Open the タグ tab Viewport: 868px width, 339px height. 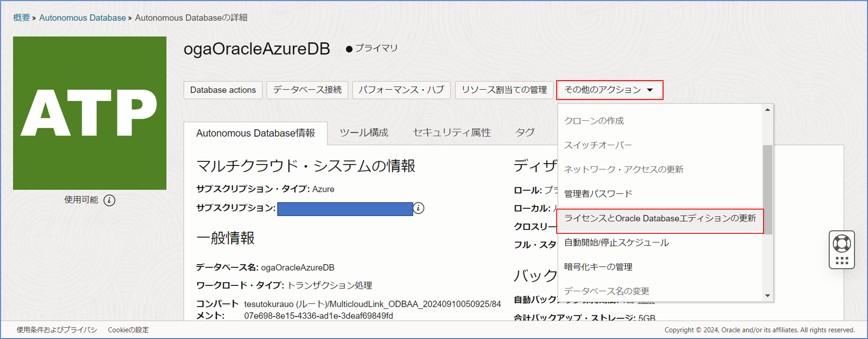point(525,132)
